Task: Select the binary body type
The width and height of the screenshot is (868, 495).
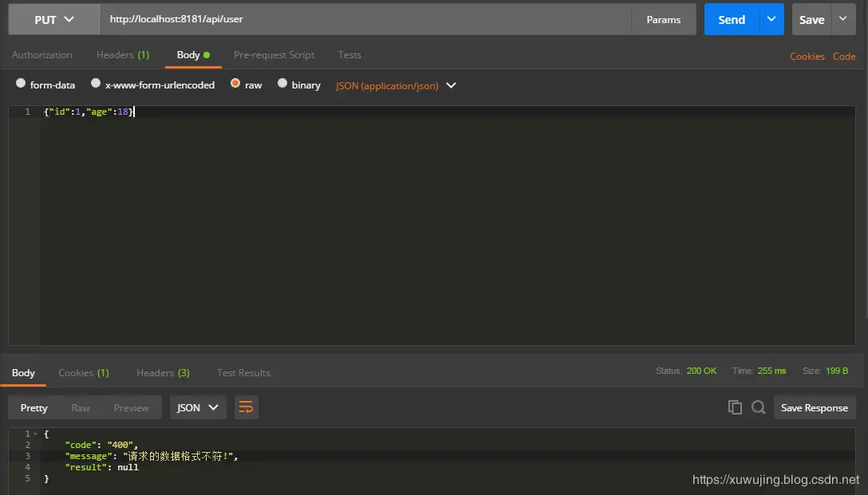Action: 282,83
